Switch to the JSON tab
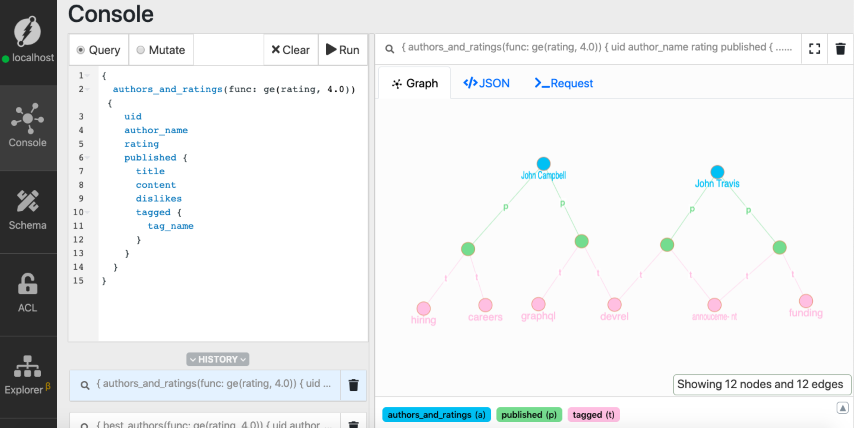 486,83
